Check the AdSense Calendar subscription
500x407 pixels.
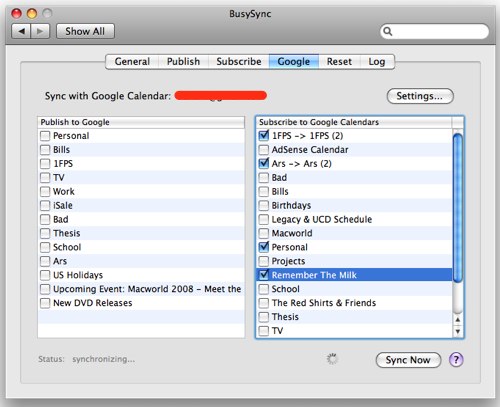point(264,150)
